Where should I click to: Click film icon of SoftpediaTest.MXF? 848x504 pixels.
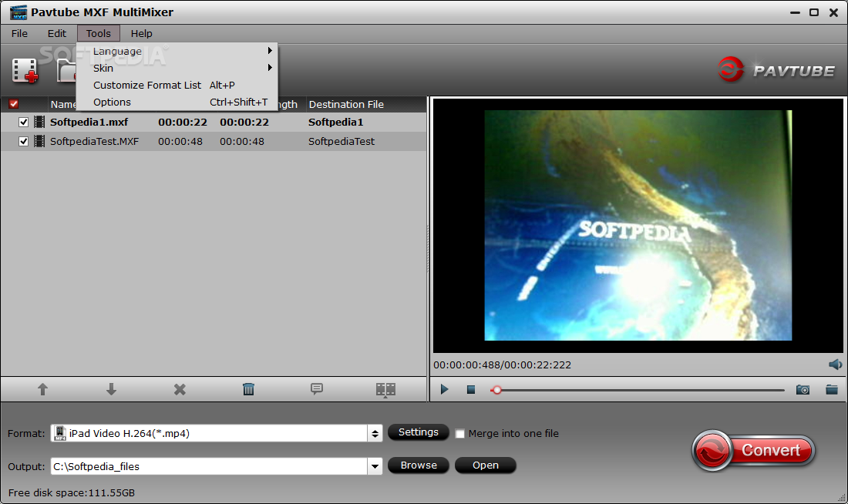coord(39,142)
